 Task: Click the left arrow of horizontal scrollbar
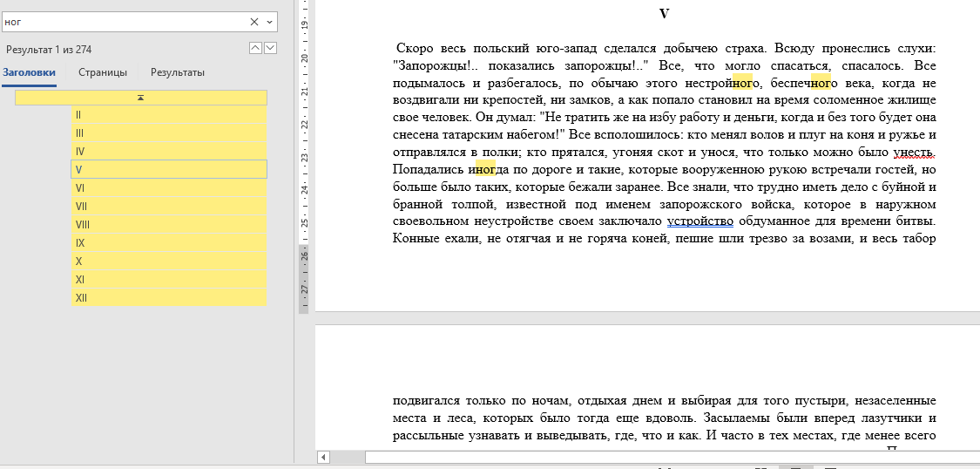click(x=324, y=457)
